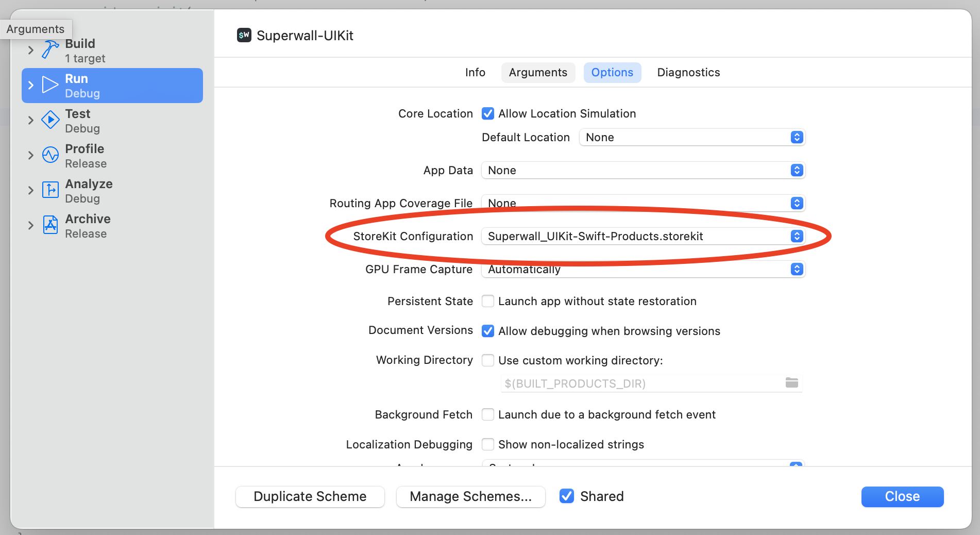The width and height of the screenshot is (980, 535).
Task: Click the Archive icon in sidebar
Action: pyautogui.click(x=50, y=225)
